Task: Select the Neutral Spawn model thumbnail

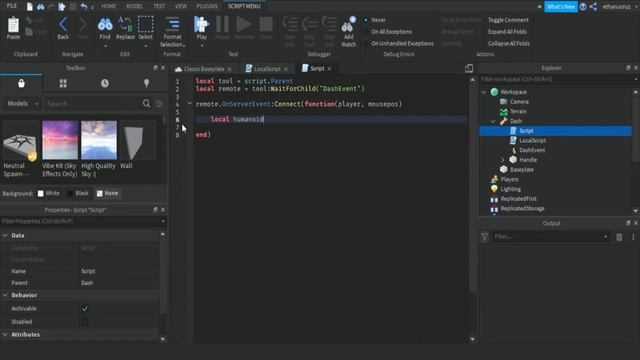Action: (x=21, y=140)
